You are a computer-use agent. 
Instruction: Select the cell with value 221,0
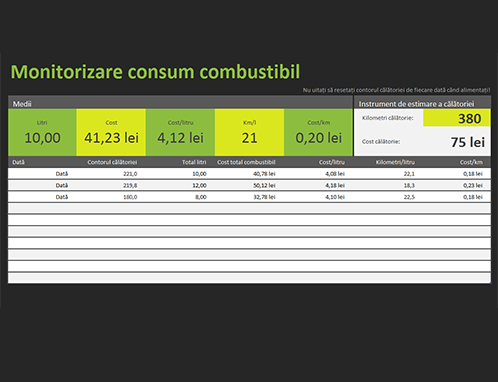click(x=111, y=174)
